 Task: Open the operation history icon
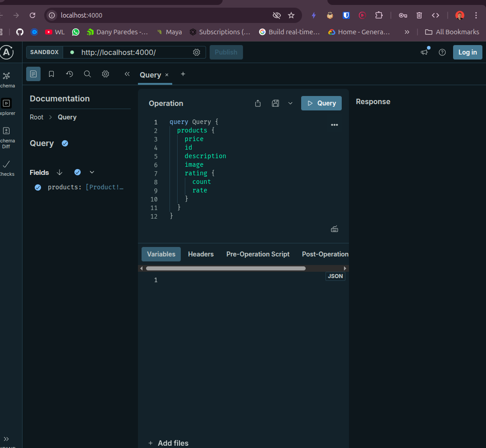click(x=69, y=74)
